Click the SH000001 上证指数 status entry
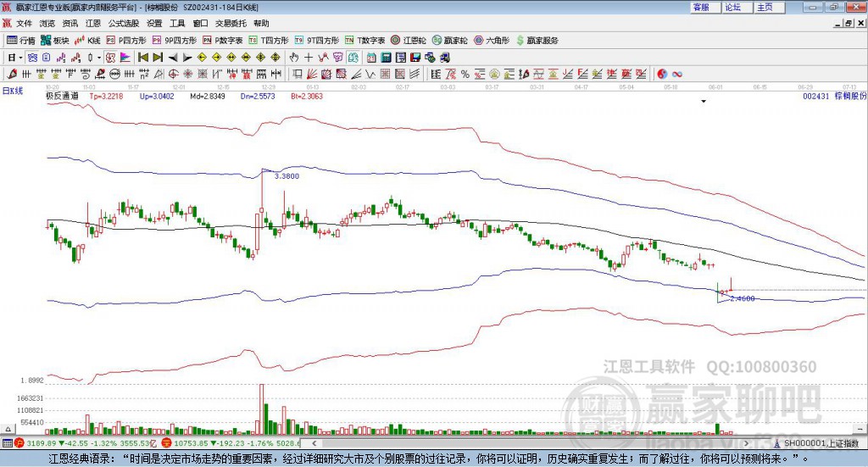Image resolution: width=868 pixels, height=467 pixels. (x=817, y=443)
